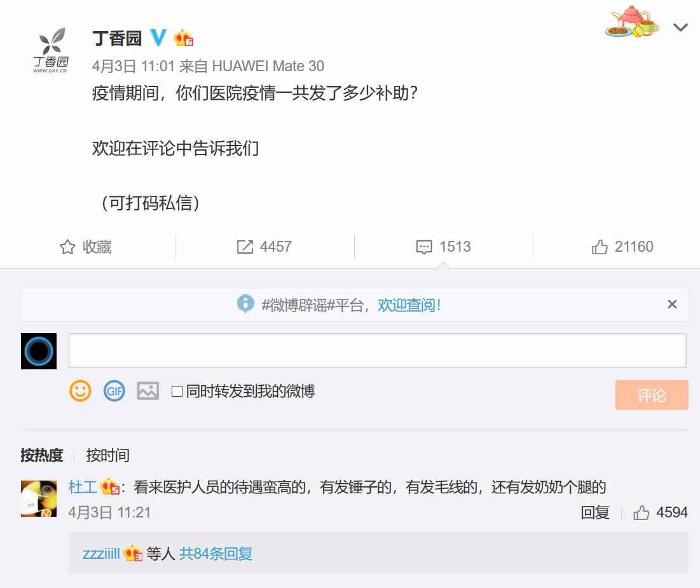Click the repost icon showing 4457

[245, 247]
